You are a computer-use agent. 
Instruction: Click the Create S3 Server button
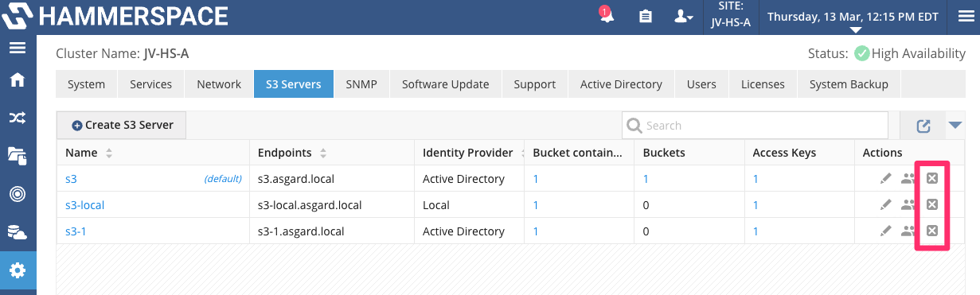pos(121,125)
